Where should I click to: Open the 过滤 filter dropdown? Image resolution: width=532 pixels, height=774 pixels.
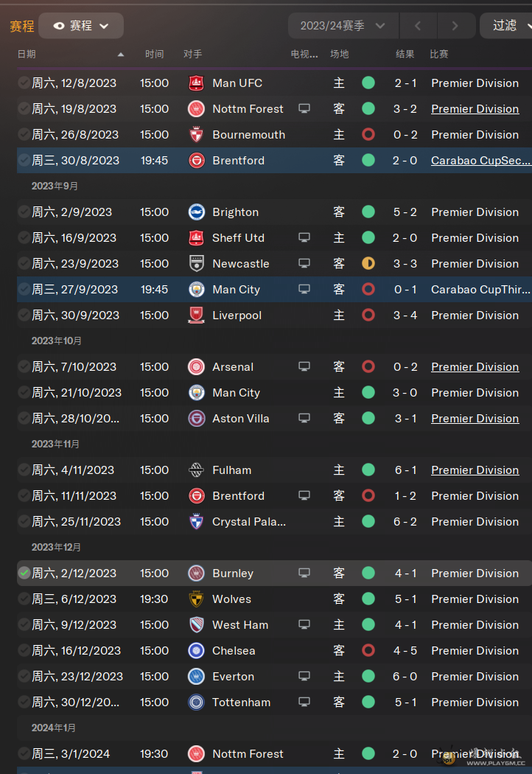pos(508,26)
